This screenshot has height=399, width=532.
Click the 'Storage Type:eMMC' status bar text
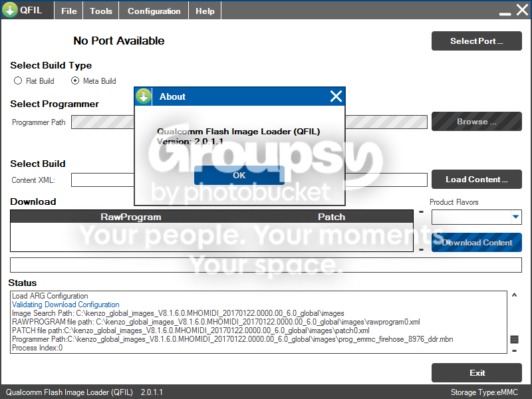(x=484, y=392)
